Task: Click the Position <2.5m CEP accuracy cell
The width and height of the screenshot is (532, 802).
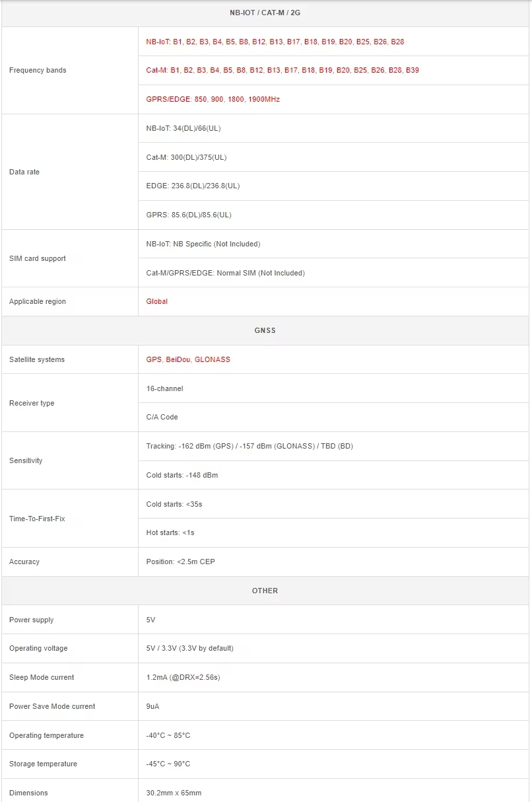Action: click(x=180, y=562)
